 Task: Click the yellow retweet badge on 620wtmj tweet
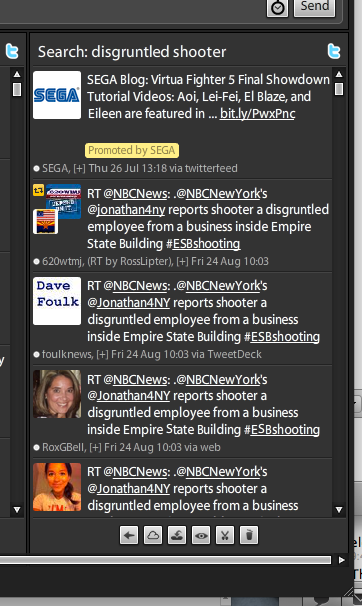click(x=38, y=190)
